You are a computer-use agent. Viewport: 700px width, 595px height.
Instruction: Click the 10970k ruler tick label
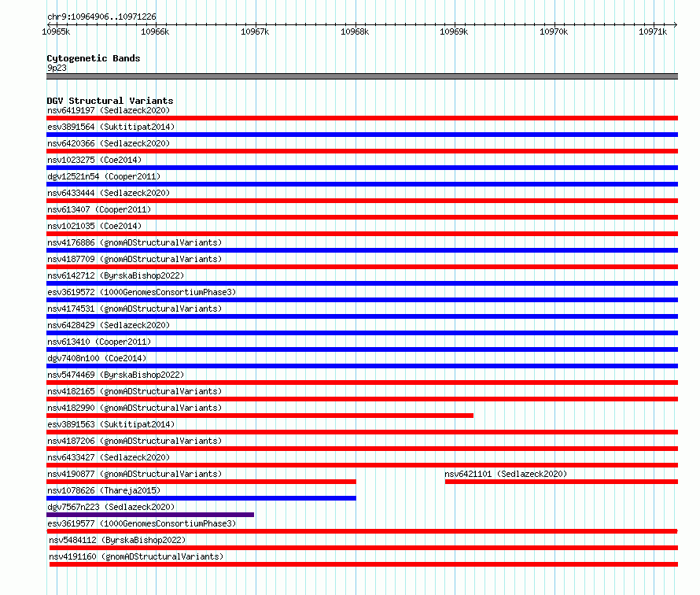click(x=554, y=31)
